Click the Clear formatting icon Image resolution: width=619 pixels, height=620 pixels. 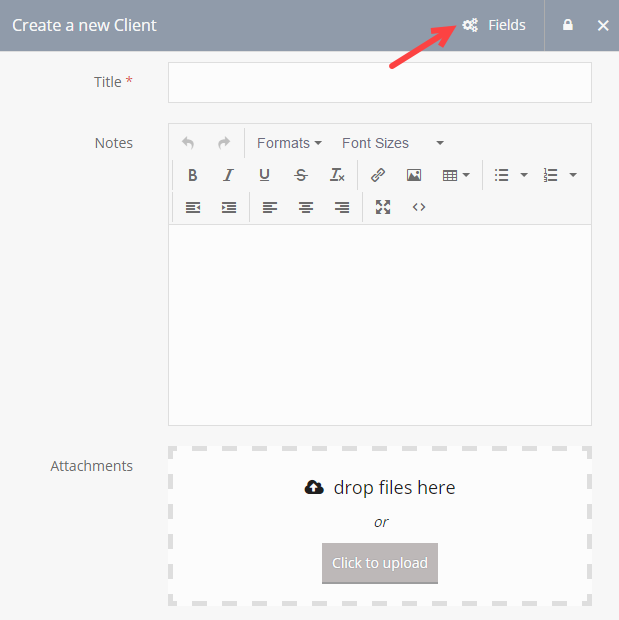[x=337, y=175]
